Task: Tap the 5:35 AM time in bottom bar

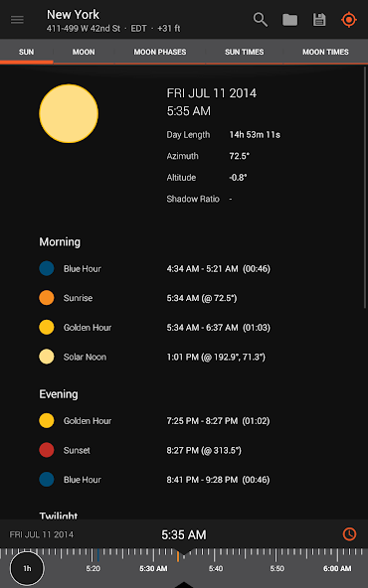Action: pos(184,534)
